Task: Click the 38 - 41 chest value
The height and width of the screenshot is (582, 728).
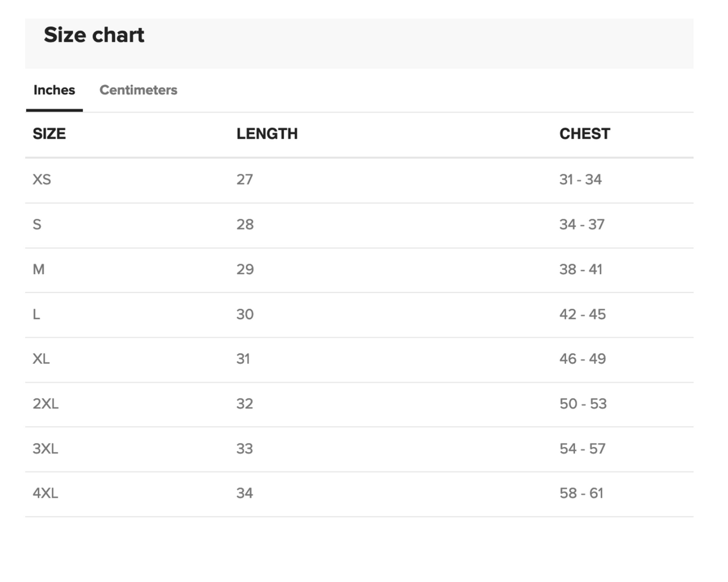Action: [580, 269]
